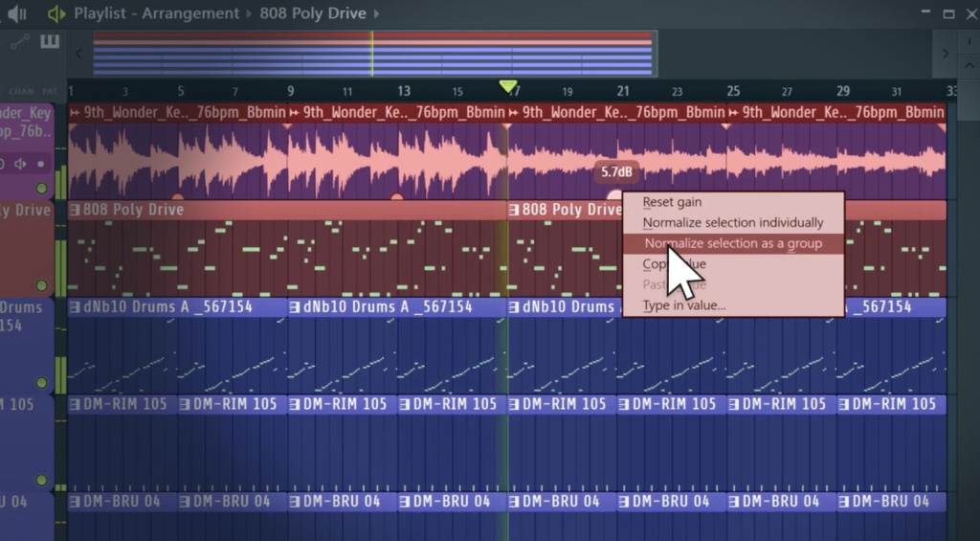This screenshot has height=541, width=980.
Task: Open clip menu of DM-RIM 105 clip at bar 9
Action: 295,405
